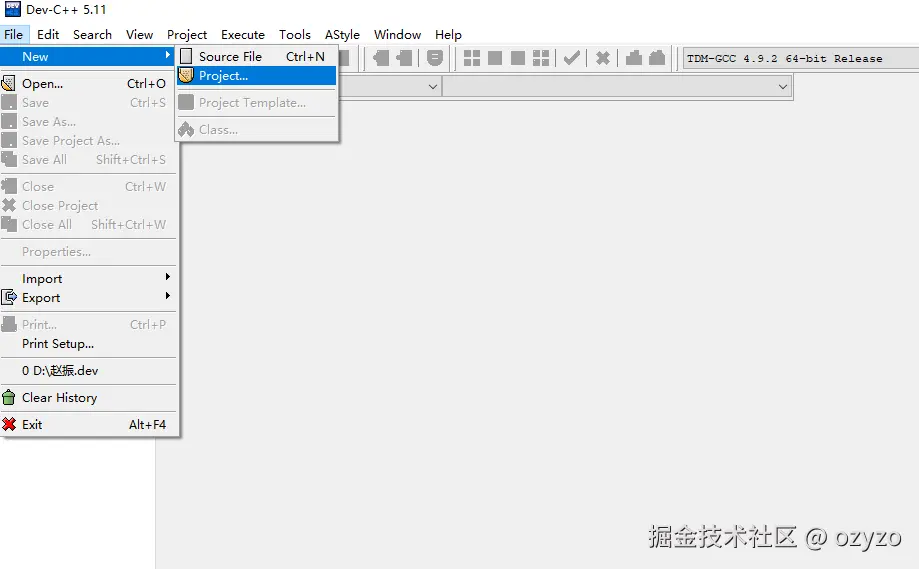919x569 pixels.
Task: Expand the first class browser dropdown arrow
Action: 433,87
